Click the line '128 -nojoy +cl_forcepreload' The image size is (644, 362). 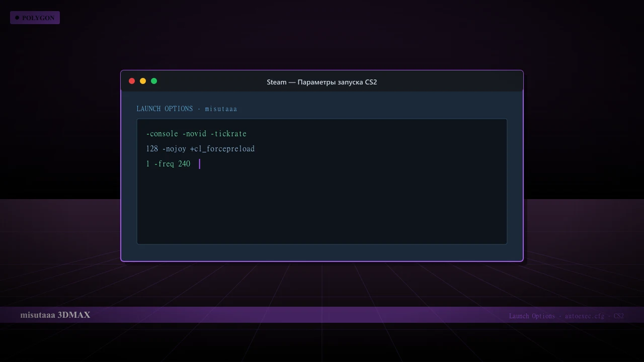(200, 149)
